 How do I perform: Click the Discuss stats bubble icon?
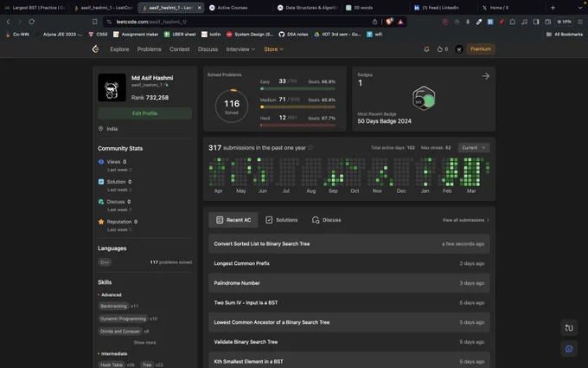101,202
